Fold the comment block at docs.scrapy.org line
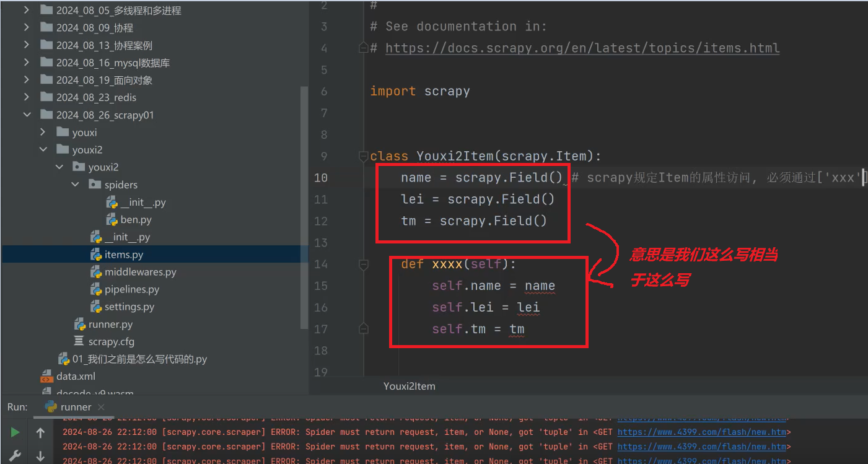 (x=364, y=48)
